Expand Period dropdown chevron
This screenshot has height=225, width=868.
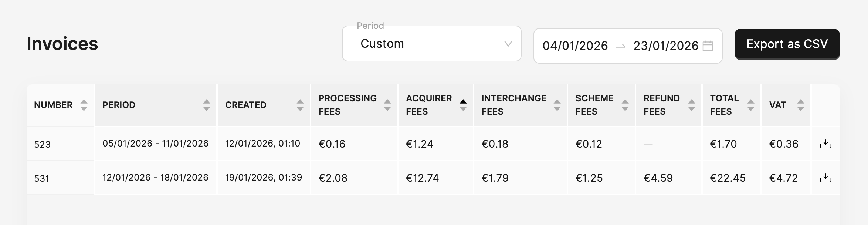[508, 44]
